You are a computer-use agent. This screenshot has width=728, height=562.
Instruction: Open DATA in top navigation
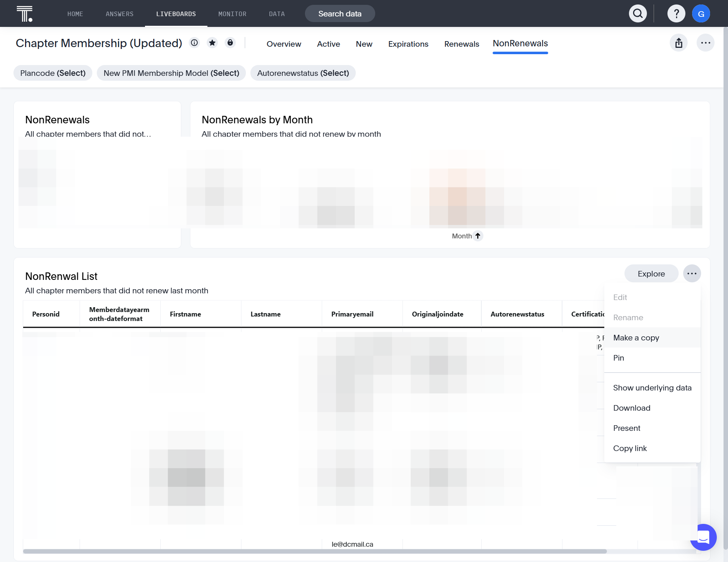click(x=277, y=14)
